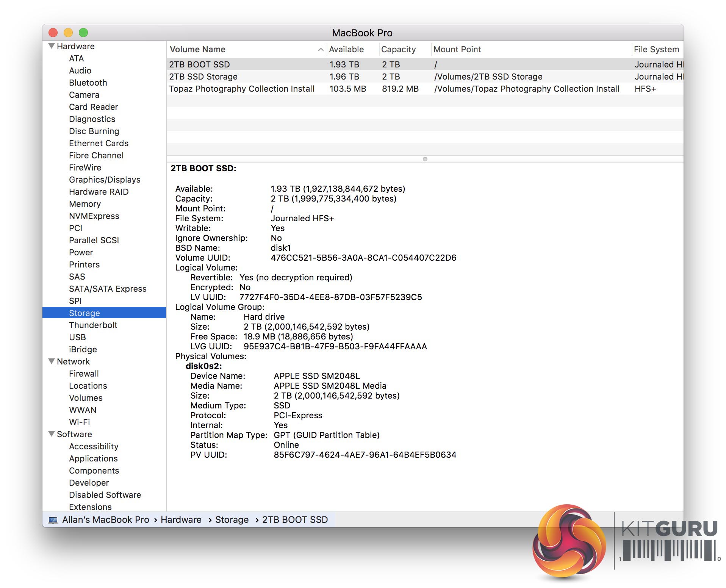Open the Bluetooth hardware entry
Image resolution: width=726 pixels, height=588 pixels.
tap(88, 83)
